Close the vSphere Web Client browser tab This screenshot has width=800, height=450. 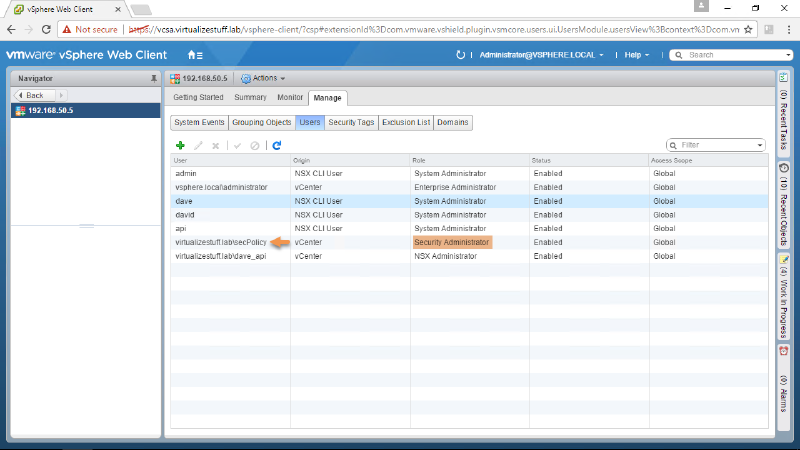click(118, 9)
